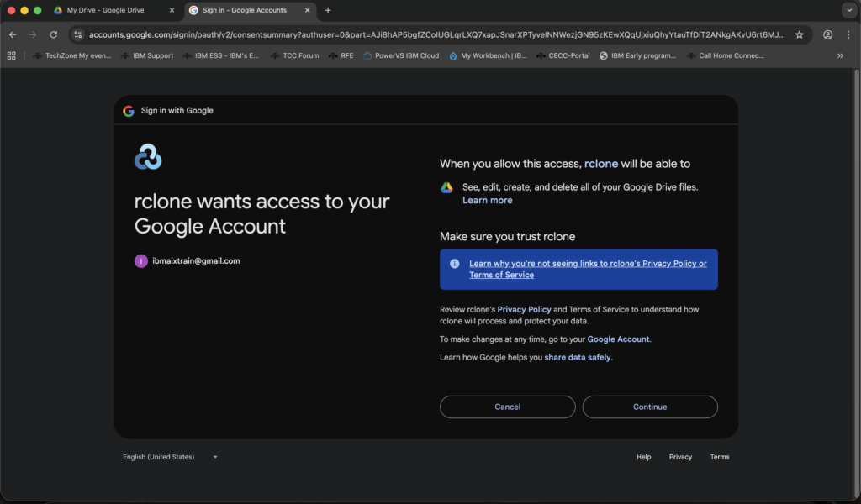Image resolution: width=861 pixels, height=504 pixels.
Task: Open a new browser tab
Action: (328, 10)
